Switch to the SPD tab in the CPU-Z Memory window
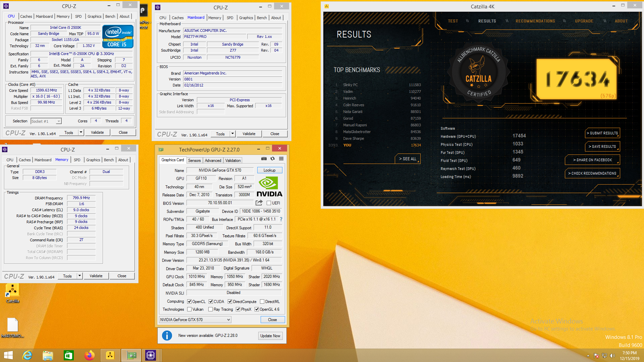This screenshot has height=362, width=644. [x=77, y=160]
